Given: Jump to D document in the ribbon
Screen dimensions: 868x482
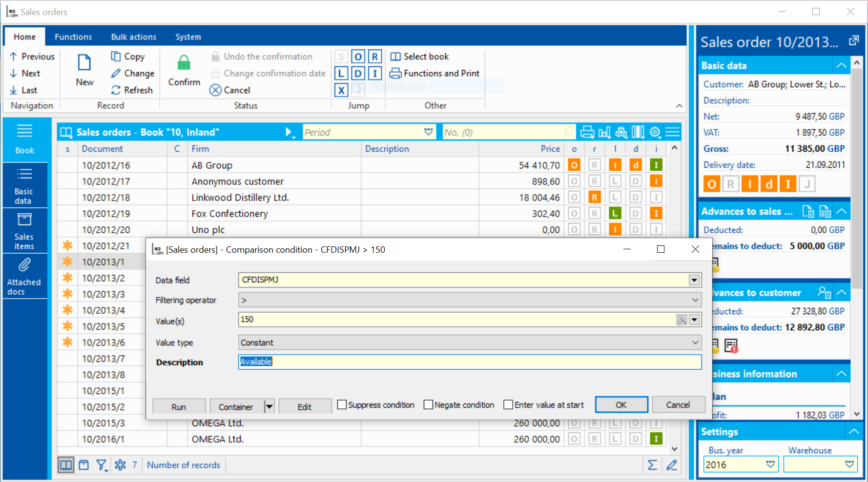Looking at the screenshot, I should tap(358, 73).
